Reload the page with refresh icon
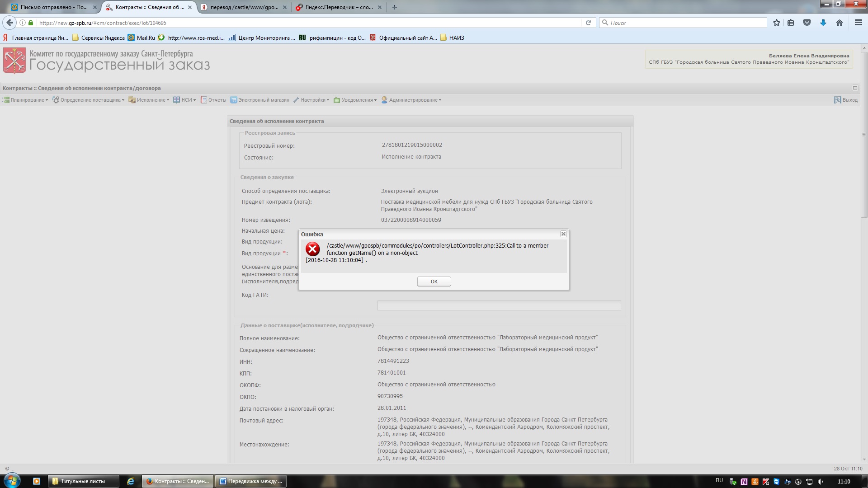 click(588, 23)
